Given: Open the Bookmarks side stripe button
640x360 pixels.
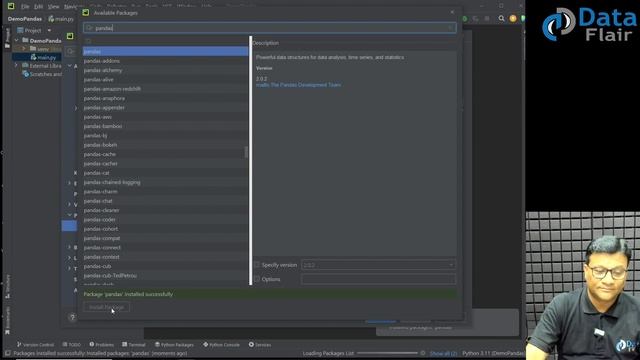Looking at the screenshot, I should [x=7, y=321].
